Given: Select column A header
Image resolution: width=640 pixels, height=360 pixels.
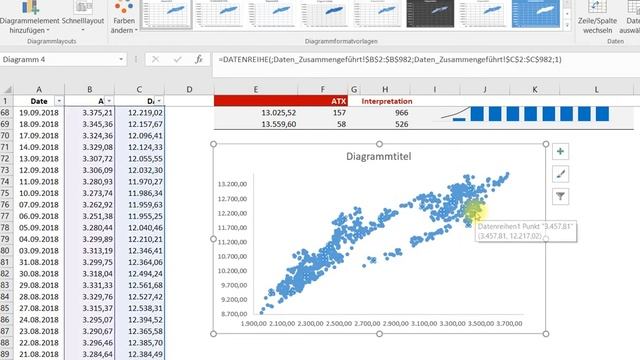Looking at the screenshot, I should tap(39, 89).
